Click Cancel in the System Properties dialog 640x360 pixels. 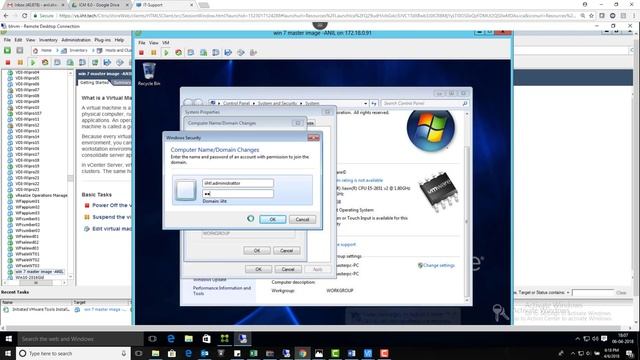[288, 269]
